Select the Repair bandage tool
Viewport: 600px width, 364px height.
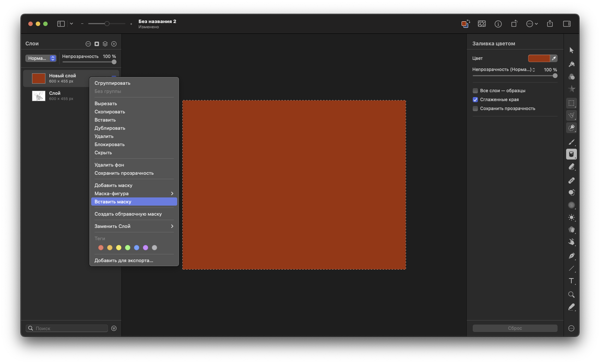coord(571,180)
